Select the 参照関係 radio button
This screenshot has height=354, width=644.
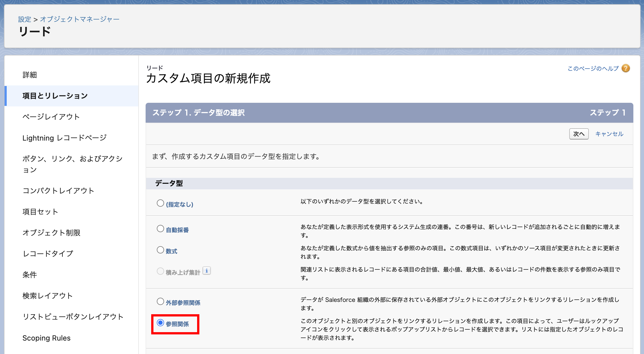coord(160,323)
